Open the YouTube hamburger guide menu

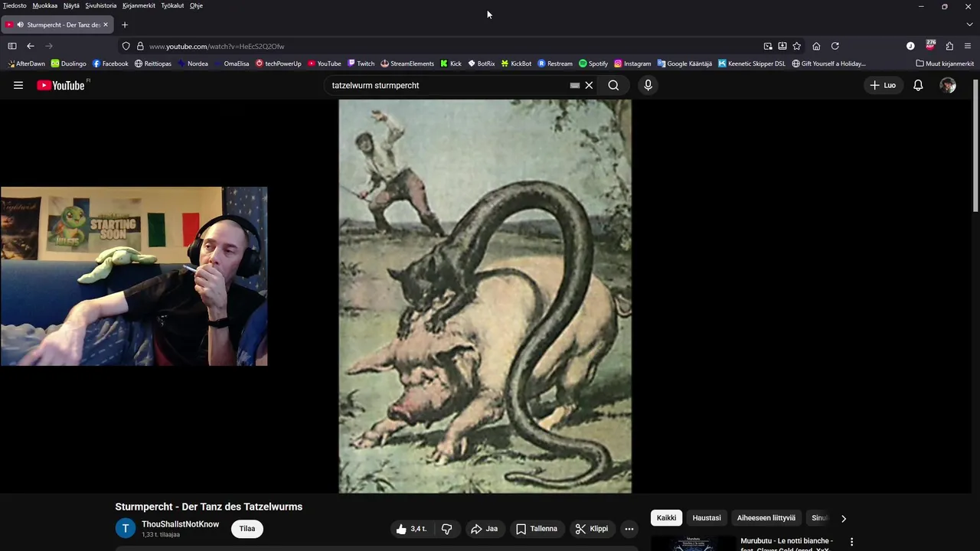(x=18, y=86)
